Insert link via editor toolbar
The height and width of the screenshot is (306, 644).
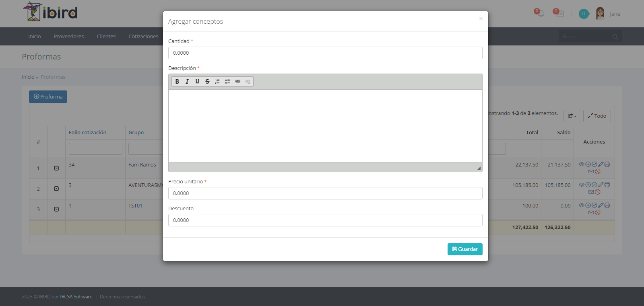[x=238, y=81]
